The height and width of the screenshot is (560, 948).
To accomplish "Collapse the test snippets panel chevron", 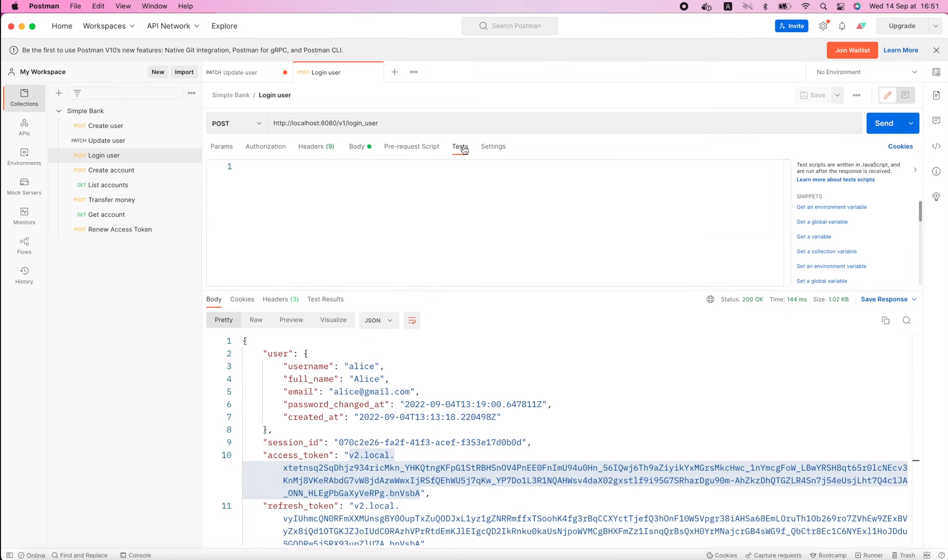I will tap(915, 170).
